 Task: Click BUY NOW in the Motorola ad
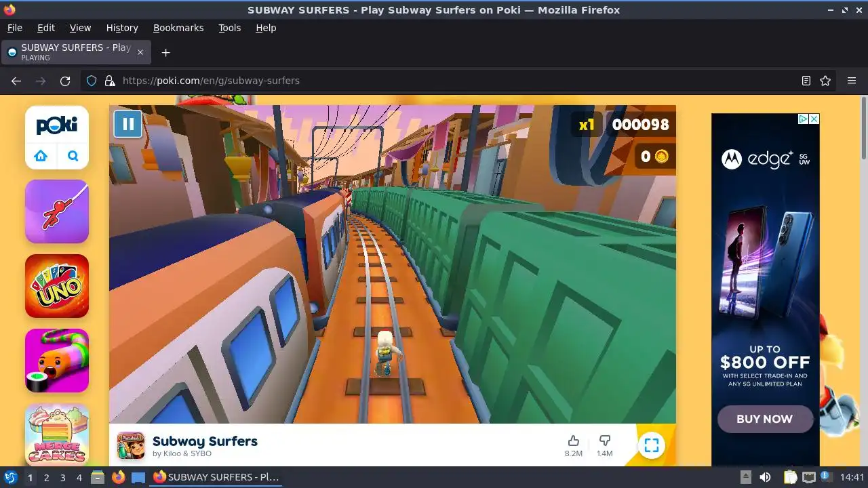pyautogui.click(x=765, y=419)
